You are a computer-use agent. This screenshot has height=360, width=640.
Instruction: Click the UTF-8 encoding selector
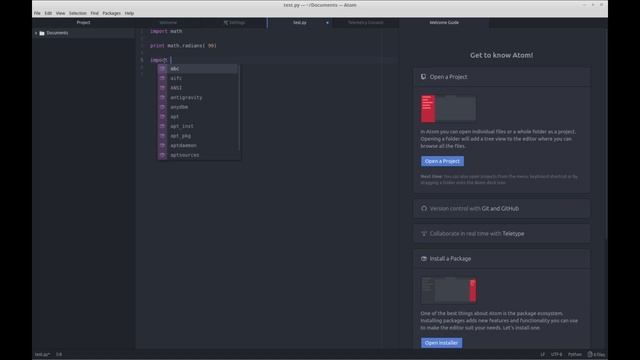(556, 354)
